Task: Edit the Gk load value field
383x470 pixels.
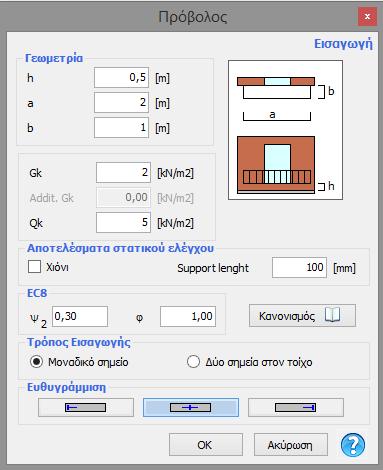Action: [123, 172]
